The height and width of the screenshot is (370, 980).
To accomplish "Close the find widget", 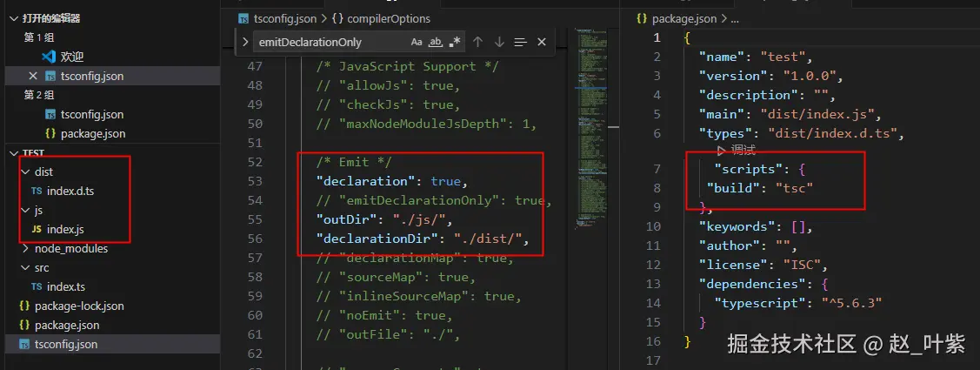I will [542, 42].
